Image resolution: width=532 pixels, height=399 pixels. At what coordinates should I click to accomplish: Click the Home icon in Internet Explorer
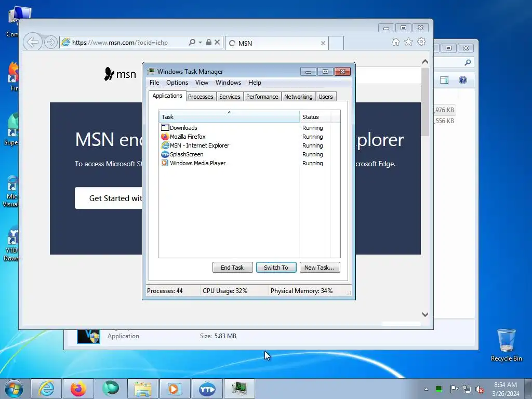[x=395, y=42]
